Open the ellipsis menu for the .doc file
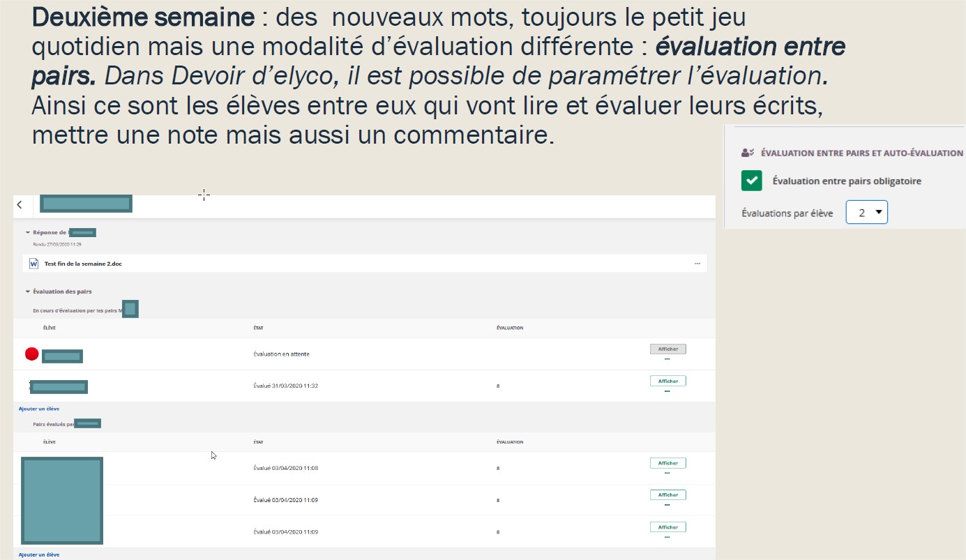The width and height of the screenshot is (966, 560). (697, 264)
